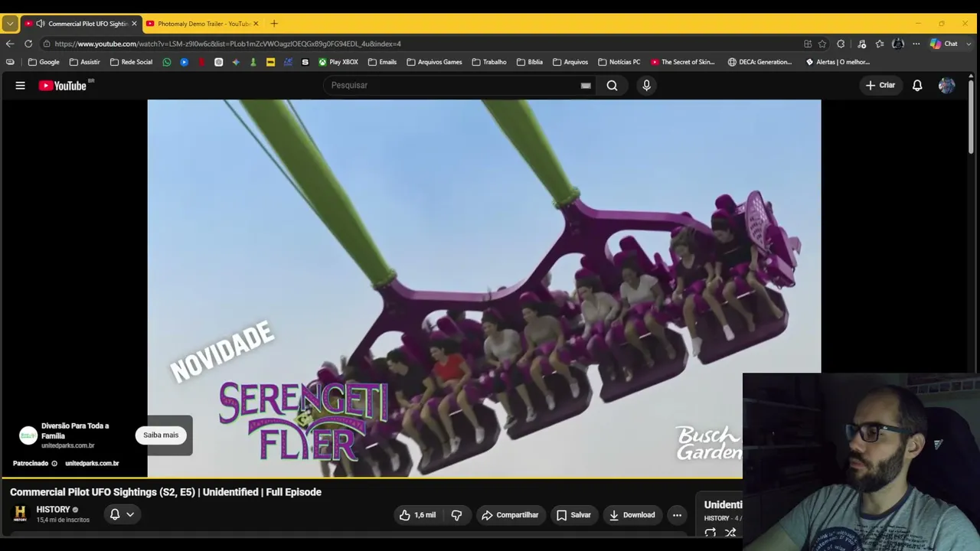Open the Assistir bookmarks folder
The height and width of the screenshot is (551, 980).
click(84, 62)
